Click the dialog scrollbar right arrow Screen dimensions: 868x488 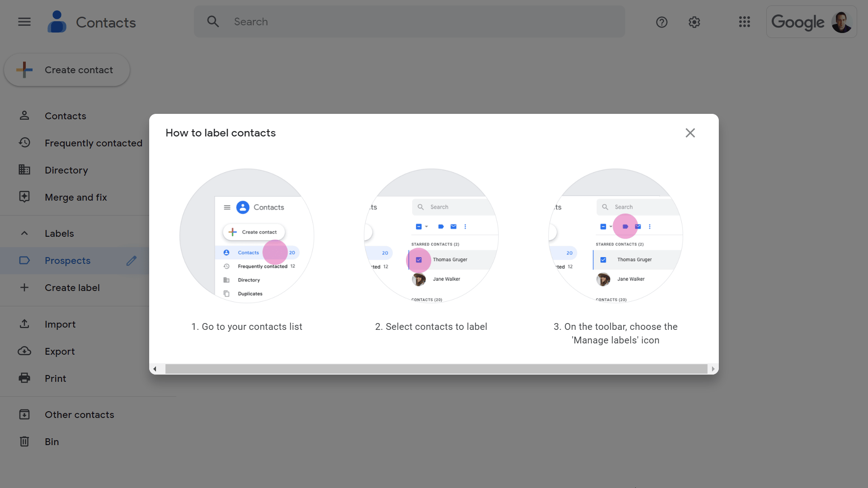click(x=713, y=369)
